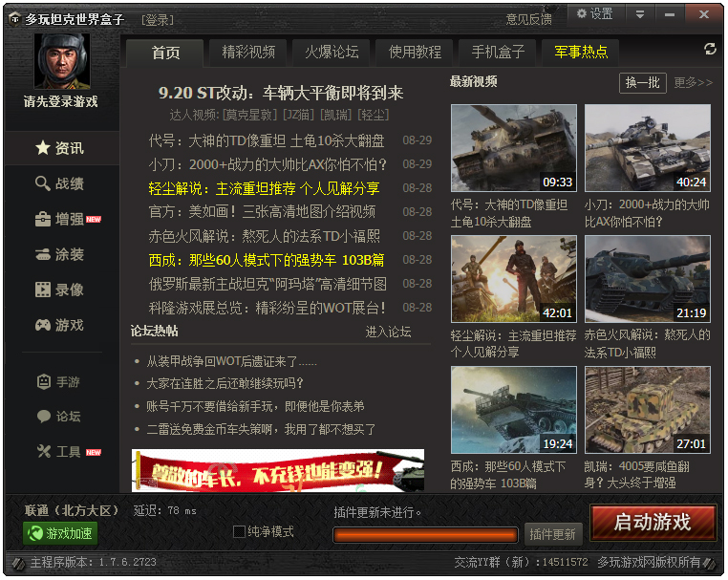Open the 09:33 video thumbnail
The width and height of the screenshot is (728, 580).
513,148
